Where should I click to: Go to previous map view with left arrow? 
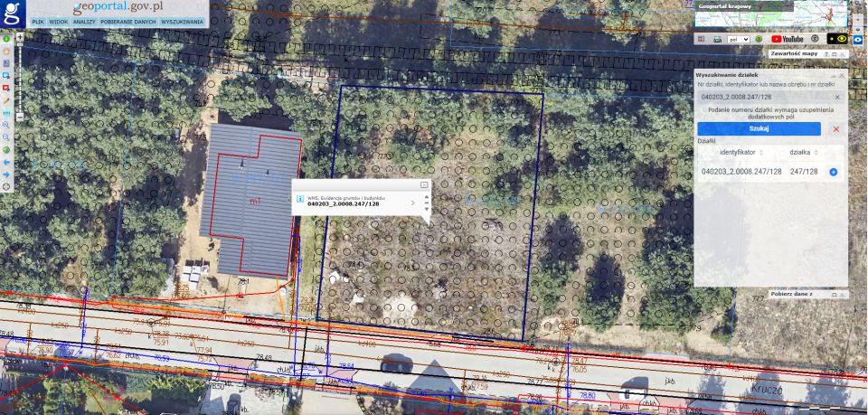(x=6, y=162)
